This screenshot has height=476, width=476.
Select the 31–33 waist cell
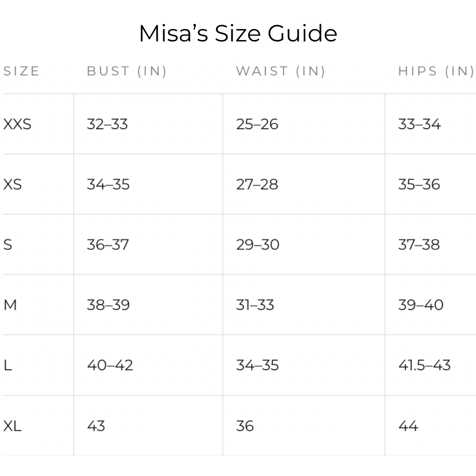coord(255,305)
